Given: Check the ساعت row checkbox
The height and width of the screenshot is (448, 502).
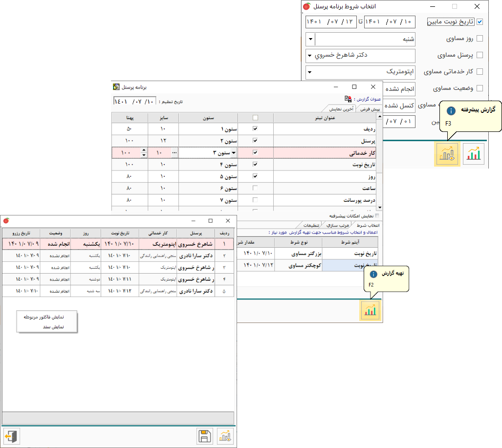Looking at the screenshot, I should coord(255,188).
